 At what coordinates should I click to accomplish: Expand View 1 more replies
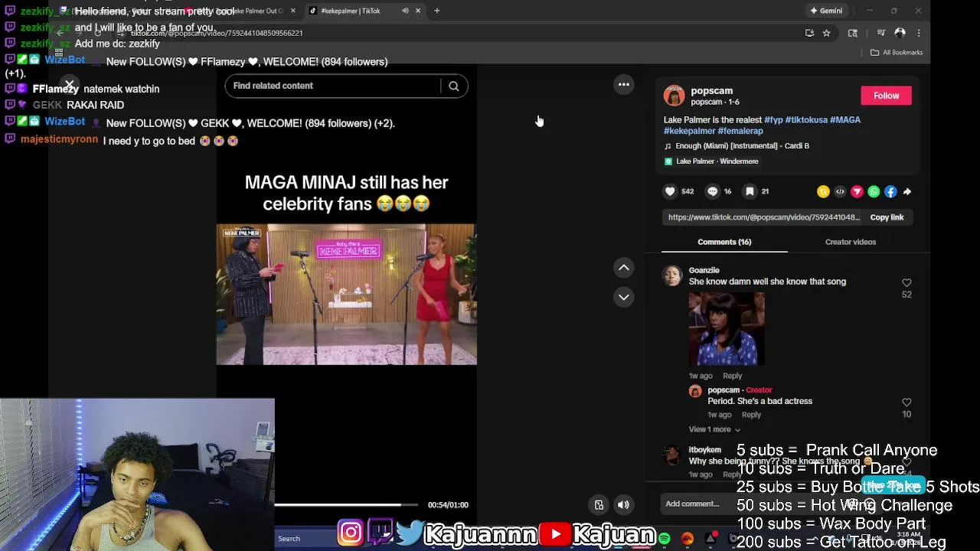714,429
